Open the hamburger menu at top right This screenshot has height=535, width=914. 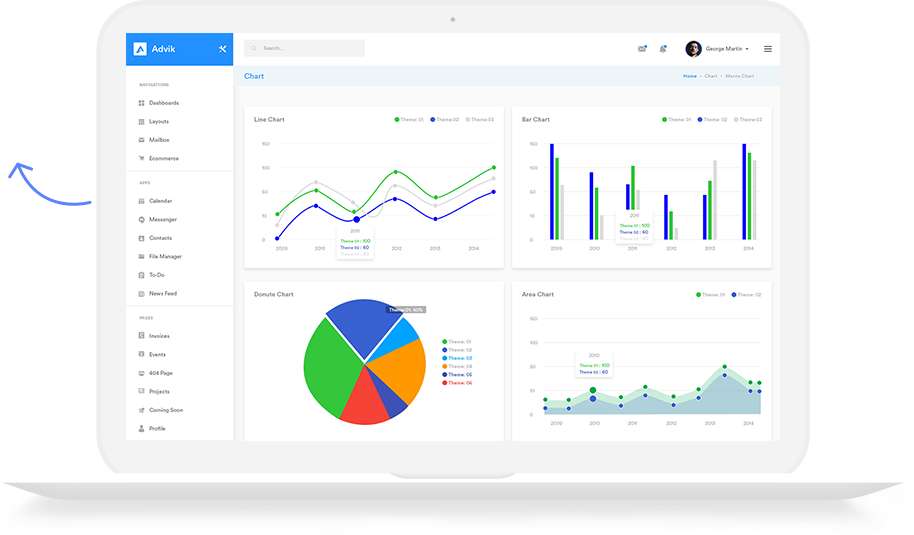(767, 49)
